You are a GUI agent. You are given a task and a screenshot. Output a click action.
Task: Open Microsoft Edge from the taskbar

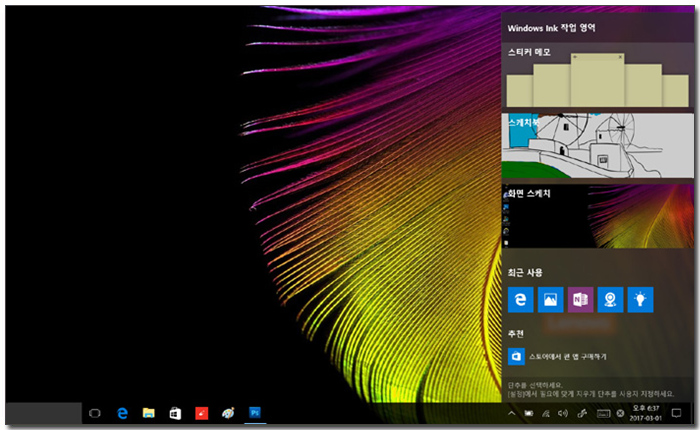pyautogui.click(x=122, y=412)
